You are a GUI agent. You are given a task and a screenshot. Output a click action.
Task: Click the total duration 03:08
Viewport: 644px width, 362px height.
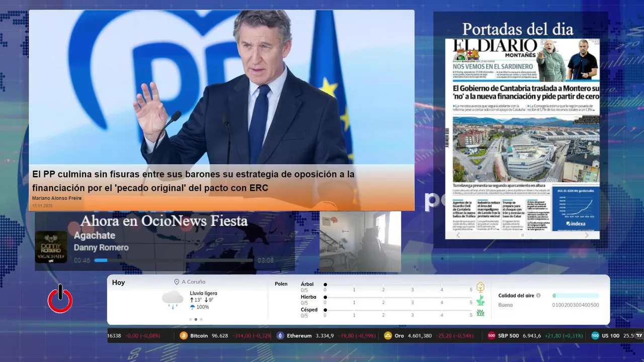coord(266,260)
